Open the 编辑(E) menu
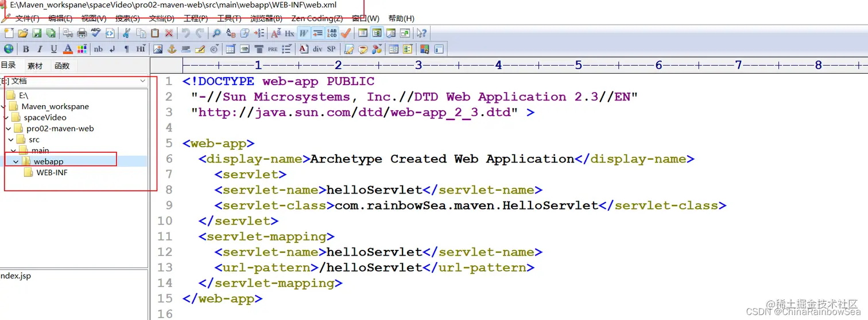 [60, 18]
